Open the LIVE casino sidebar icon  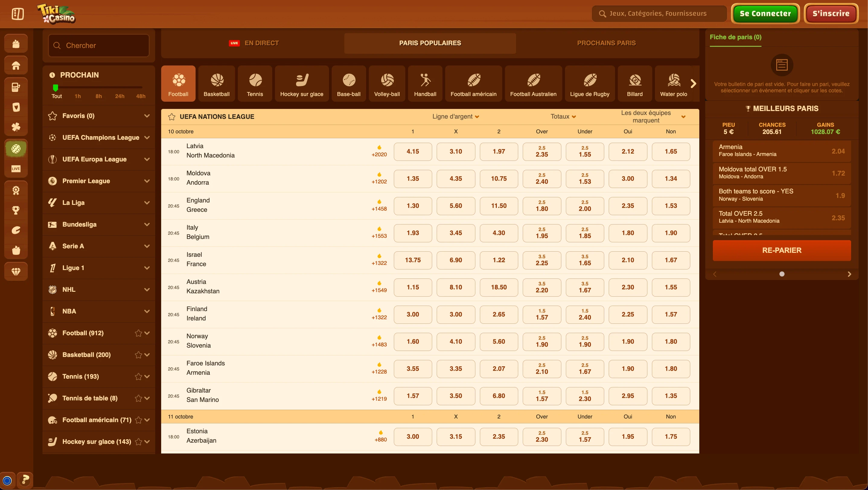(x=16, y=168)
